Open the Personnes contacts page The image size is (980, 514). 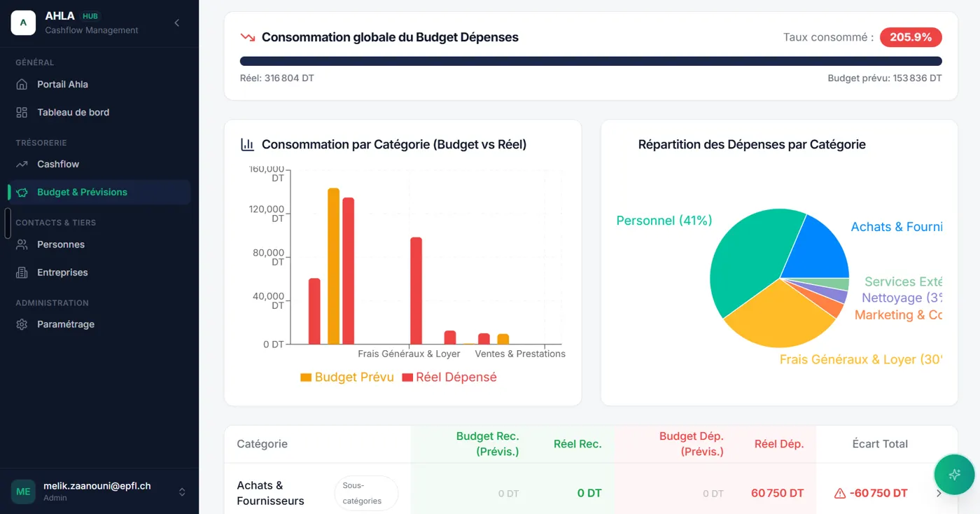click(x=99, y=244)
